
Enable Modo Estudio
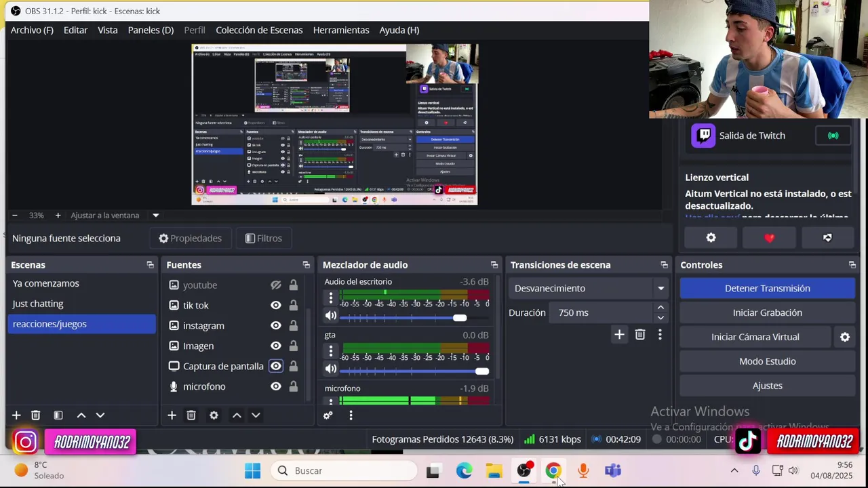tap(768, 361)
